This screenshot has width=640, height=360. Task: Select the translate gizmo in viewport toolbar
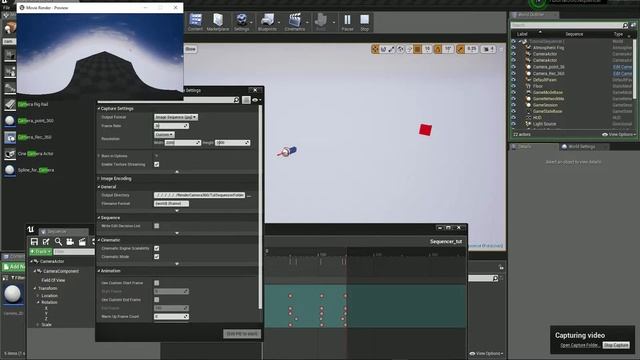(x=375, y=49)
